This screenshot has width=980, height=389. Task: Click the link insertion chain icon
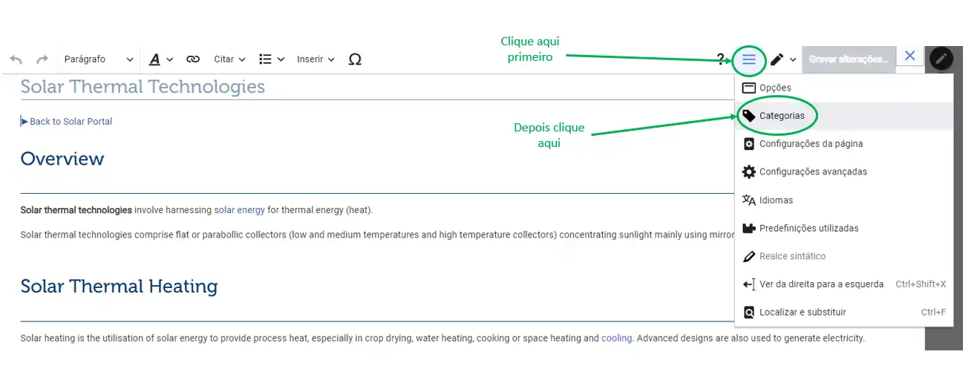click(193, 59)
